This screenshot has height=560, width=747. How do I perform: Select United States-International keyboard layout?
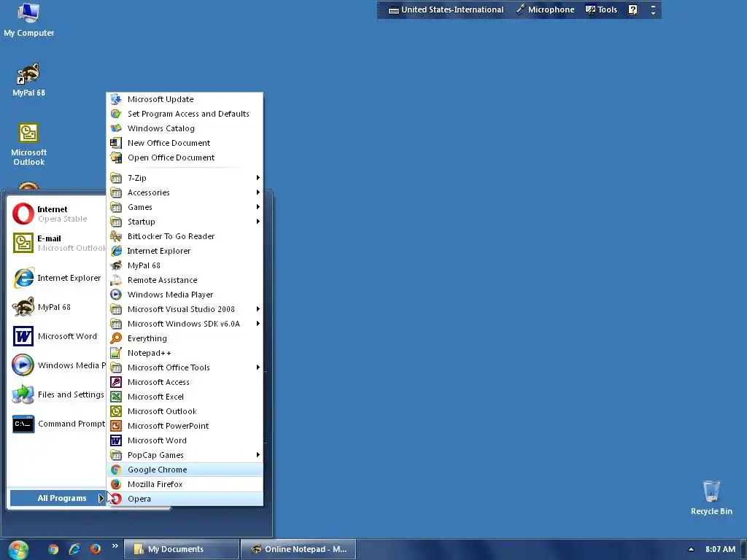[446, 9]
